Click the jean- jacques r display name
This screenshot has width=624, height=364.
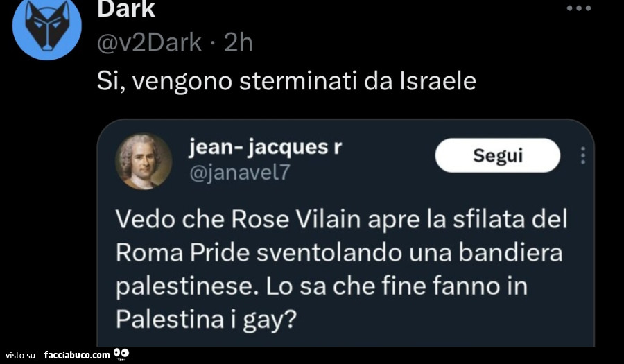pyautogui.click(x=265, y=148)
